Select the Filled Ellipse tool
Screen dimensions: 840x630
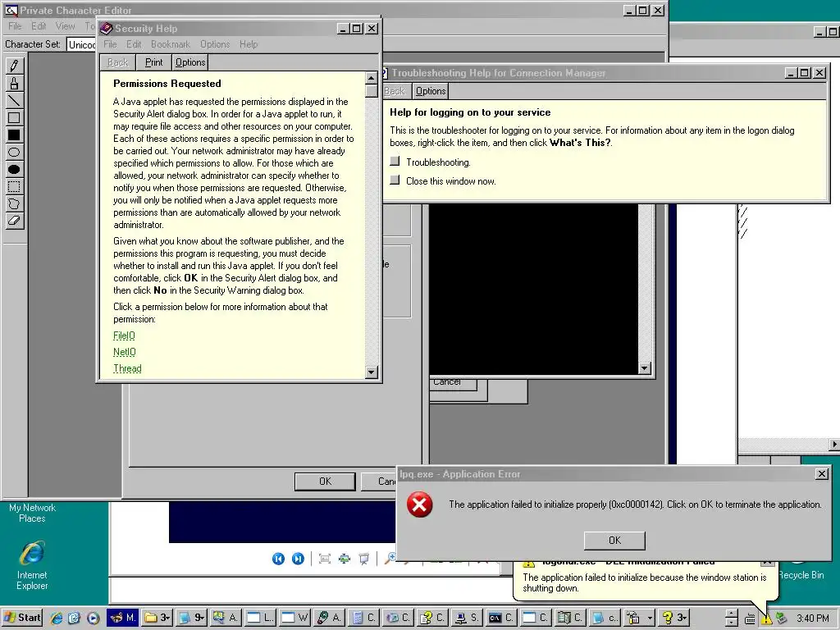click(x=14, y=169)
